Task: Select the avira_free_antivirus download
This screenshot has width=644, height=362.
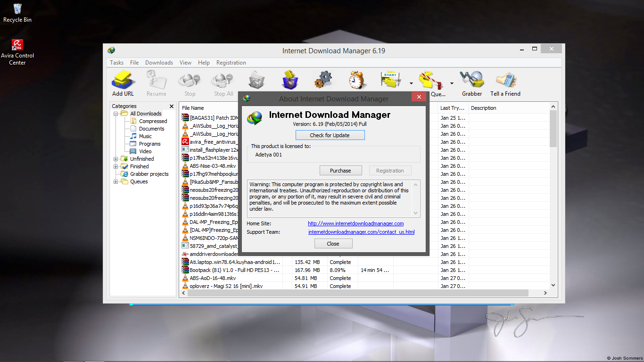Action: point(210,142)
